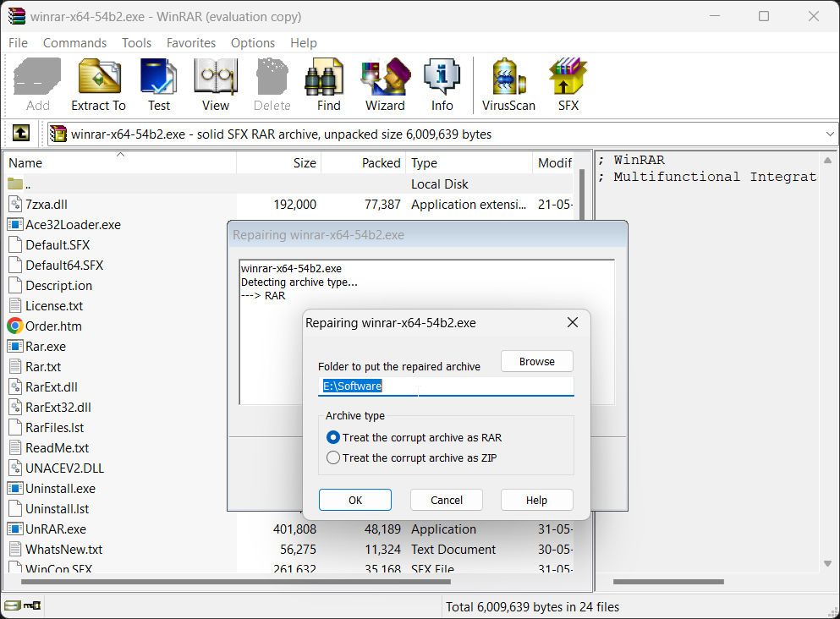
Task: Select the RarExt.dll file icon
Action: [15, 386]
